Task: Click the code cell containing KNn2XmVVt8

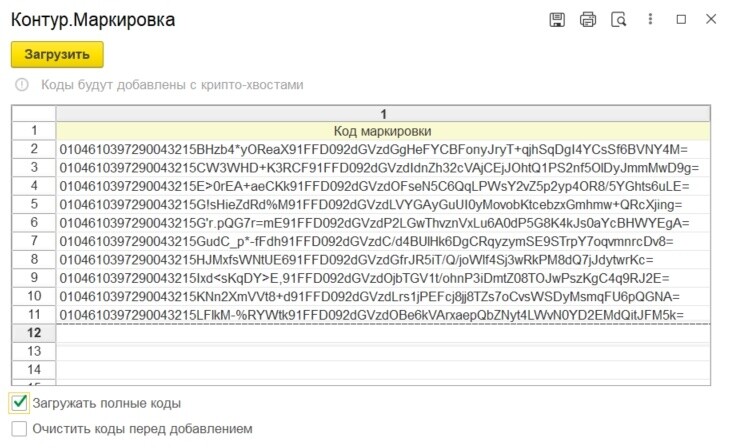Action: point(383,296)
